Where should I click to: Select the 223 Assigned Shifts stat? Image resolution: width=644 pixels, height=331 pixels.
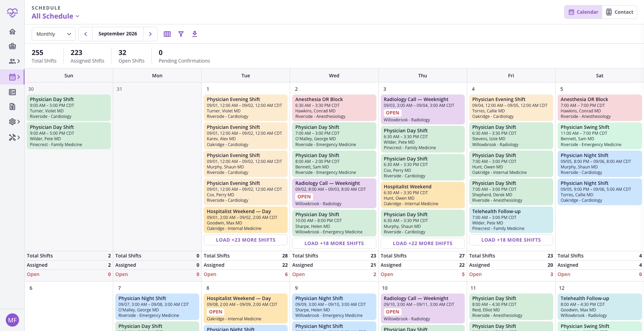(87, 56)
